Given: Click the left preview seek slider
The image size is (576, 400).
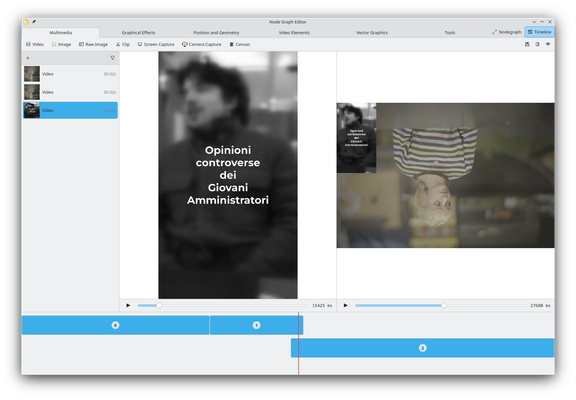Looking at the screenshot, I should pyautogui.click(x=223, y=305).
